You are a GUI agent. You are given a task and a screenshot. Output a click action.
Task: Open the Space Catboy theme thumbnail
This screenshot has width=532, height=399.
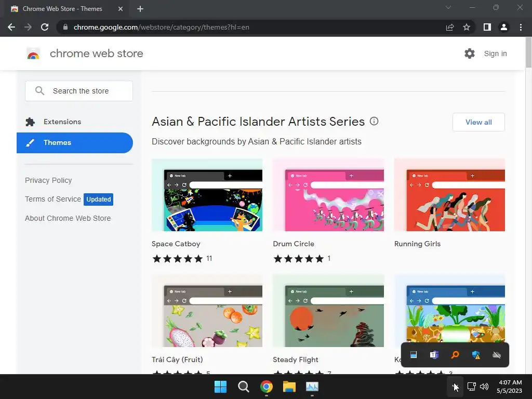coord(207,195)
